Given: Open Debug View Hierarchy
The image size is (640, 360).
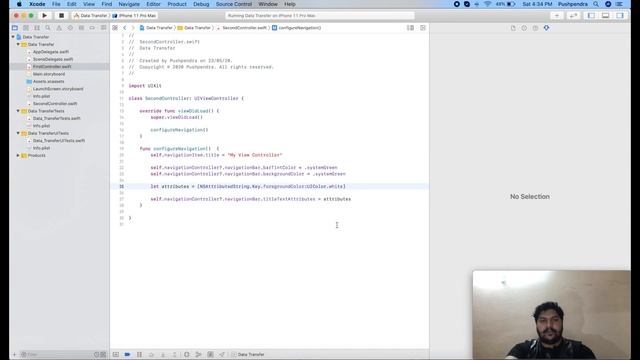Looking at the screenshot, I should point(187,354).
